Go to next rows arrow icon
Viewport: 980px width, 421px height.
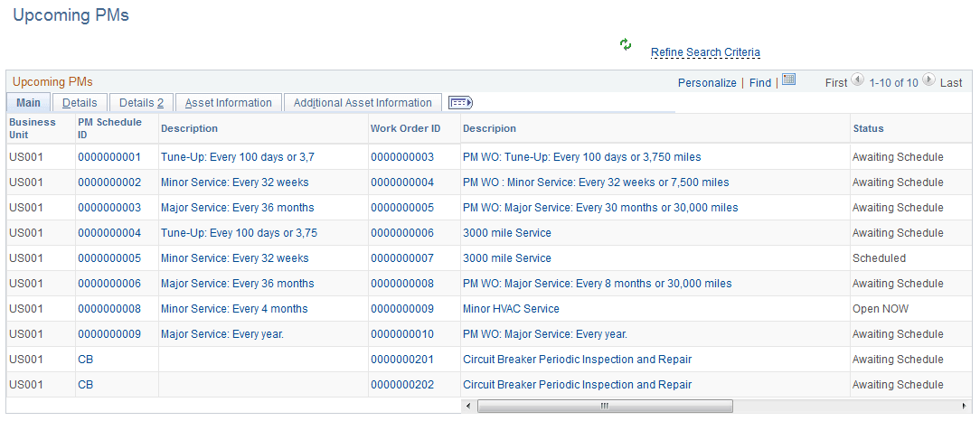(929, 80)
